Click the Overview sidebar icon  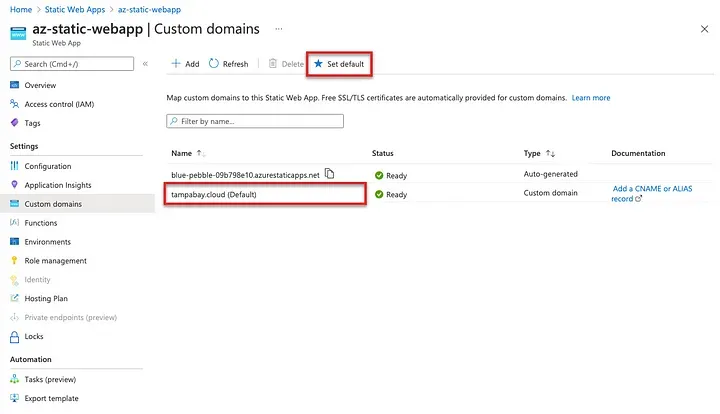tap(15, 85)
